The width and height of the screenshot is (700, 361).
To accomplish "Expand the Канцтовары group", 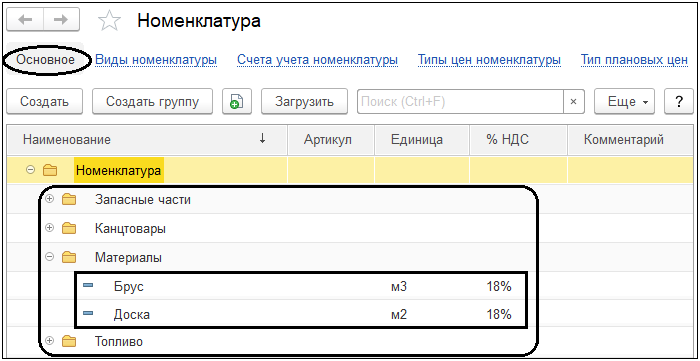I will pos(50,228).
